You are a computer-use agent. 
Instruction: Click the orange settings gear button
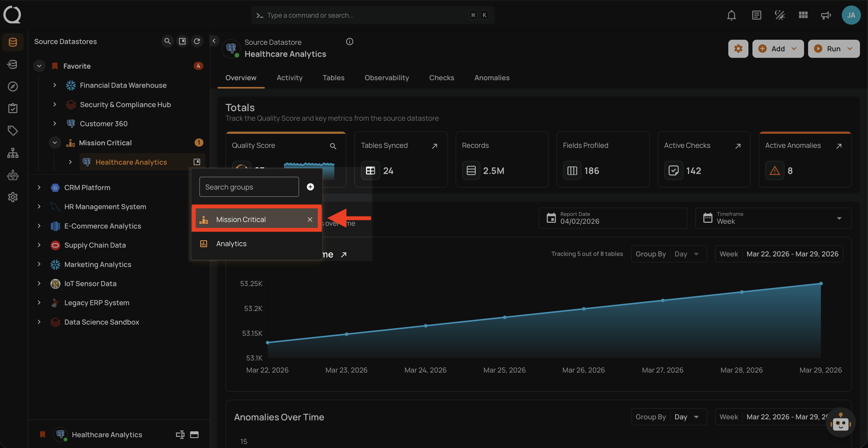point(738,49)
